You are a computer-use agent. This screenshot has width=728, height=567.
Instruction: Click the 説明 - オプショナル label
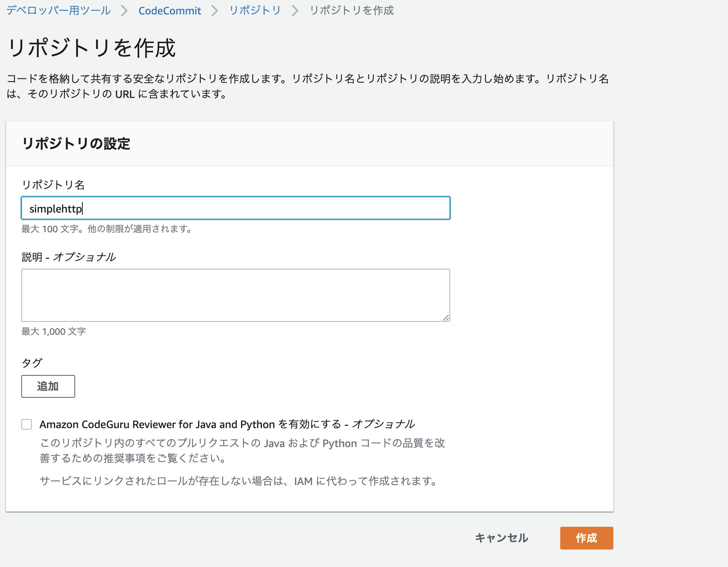pos(69,257)
